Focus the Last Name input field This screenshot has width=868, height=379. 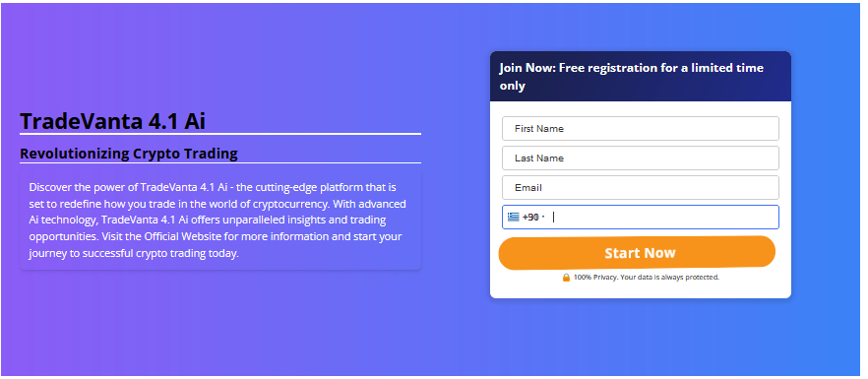(x=641, y=158)
